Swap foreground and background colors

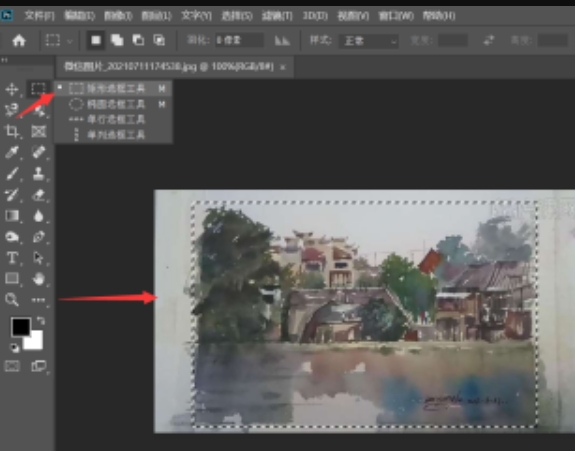[41, 321]
